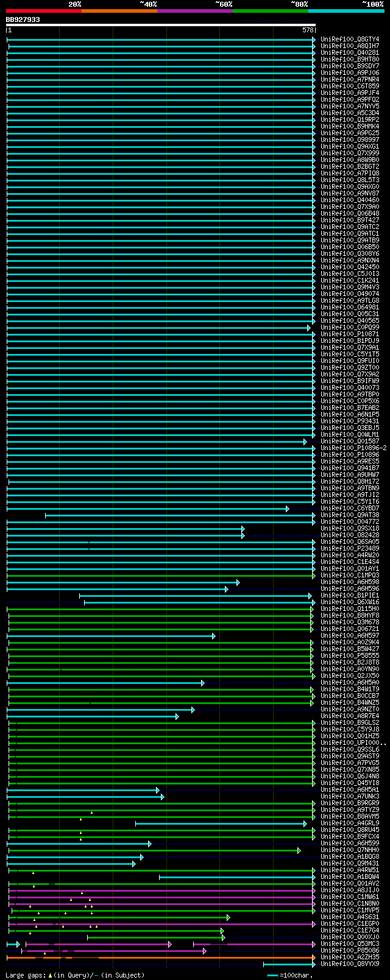The width and height of the screenshot is (390, 980).
Task: Open hit UniRef100_Q40460
Action: coord(350,200)
